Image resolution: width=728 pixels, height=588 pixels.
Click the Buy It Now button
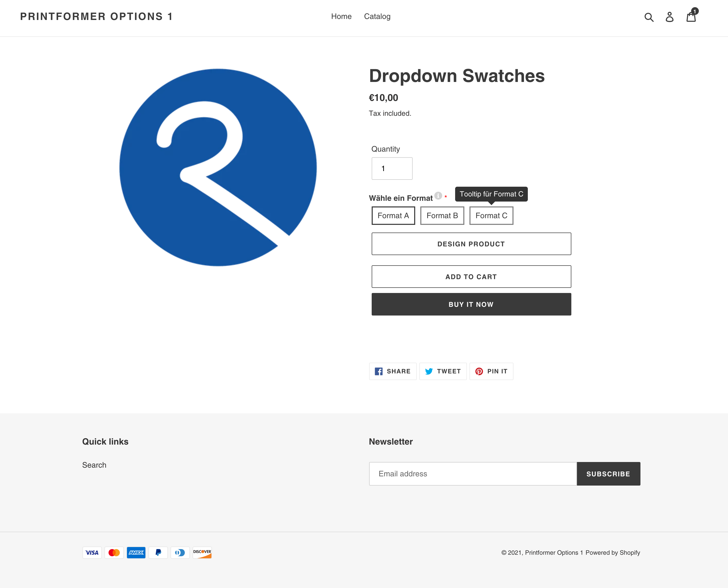[471, 304]
